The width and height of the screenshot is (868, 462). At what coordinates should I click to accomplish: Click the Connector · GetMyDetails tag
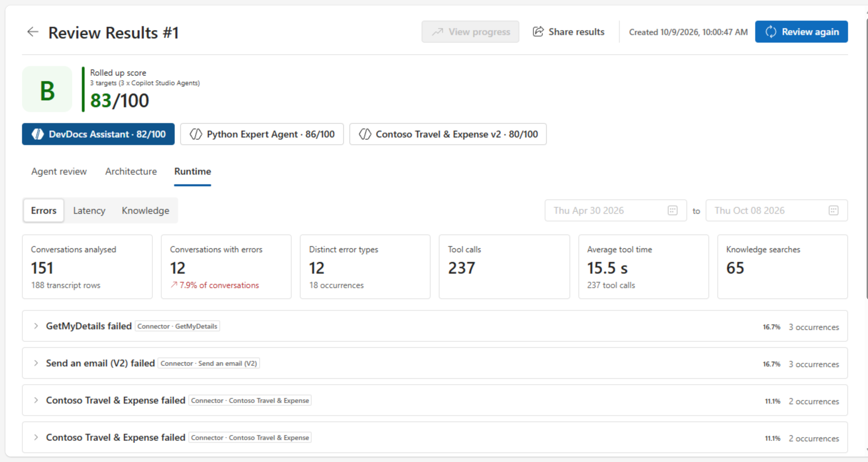pos(177,326)
